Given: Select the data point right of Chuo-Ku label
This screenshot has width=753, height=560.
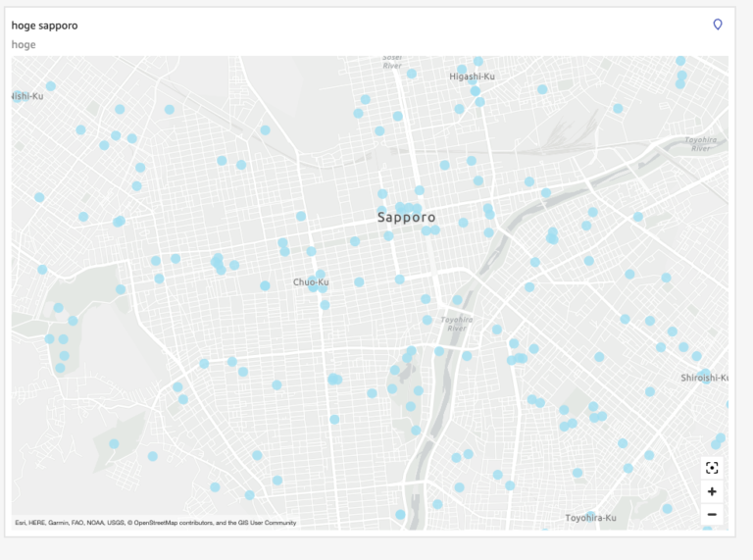Looking at the screenshot, I should coord(360,282).
